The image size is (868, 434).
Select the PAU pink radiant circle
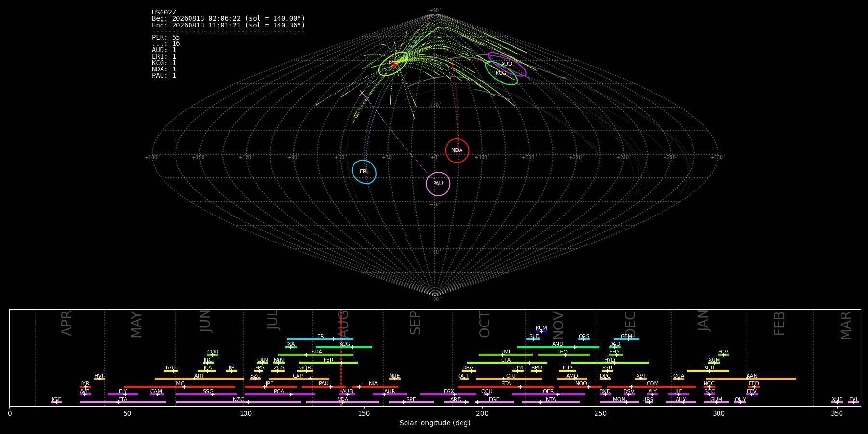click(438, 184)
